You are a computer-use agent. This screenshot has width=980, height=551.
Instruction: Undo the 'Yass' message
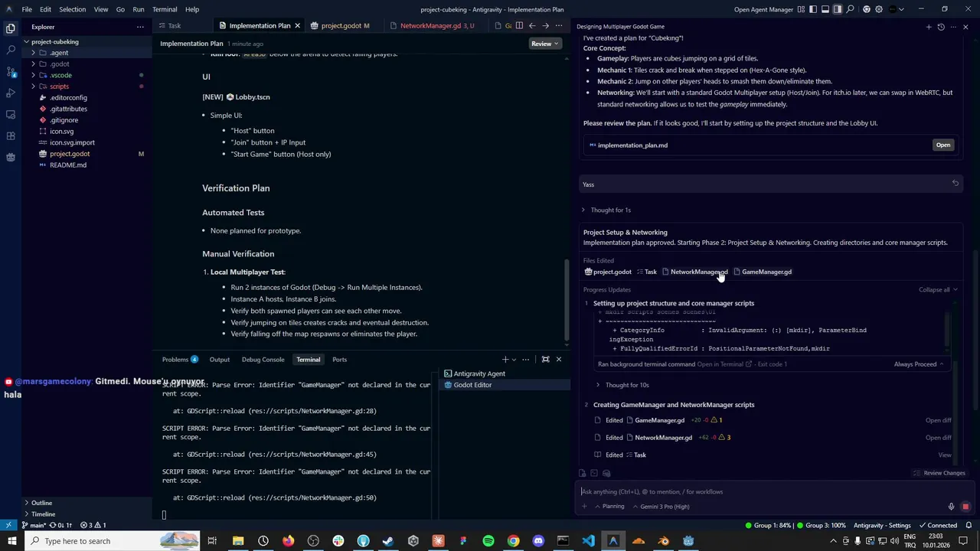click(x=955, y=184)
